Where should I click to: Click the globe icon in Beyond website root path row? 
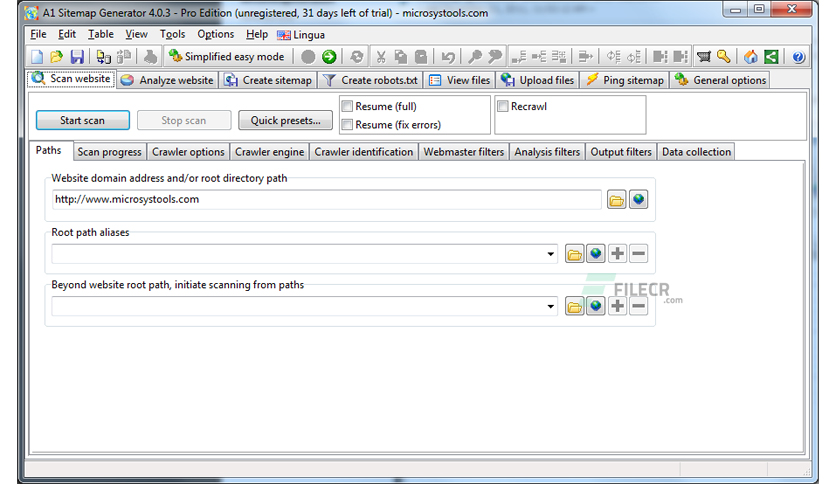pyautogui.click(x=596, y=306)
